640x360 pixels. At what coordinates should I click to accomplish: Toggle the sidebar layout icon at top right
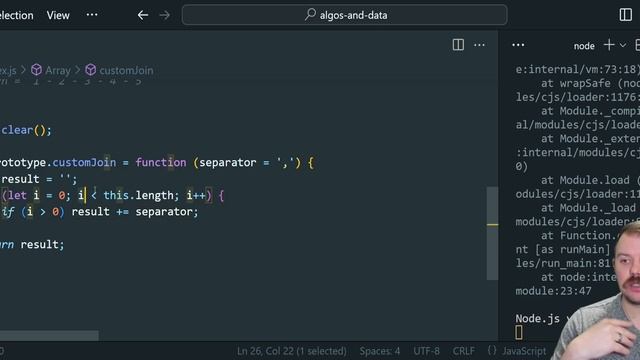click(625, 15)
